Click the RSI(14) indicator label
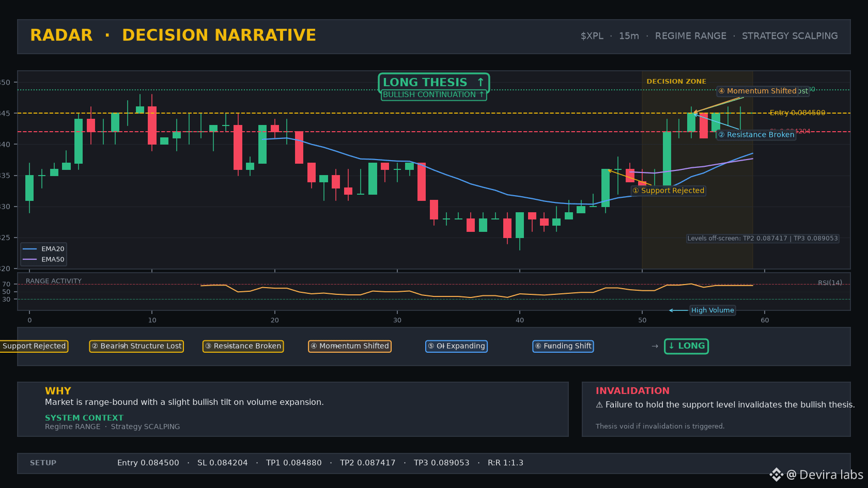Screen dimensions: 868x488 (x=830, y=282)
